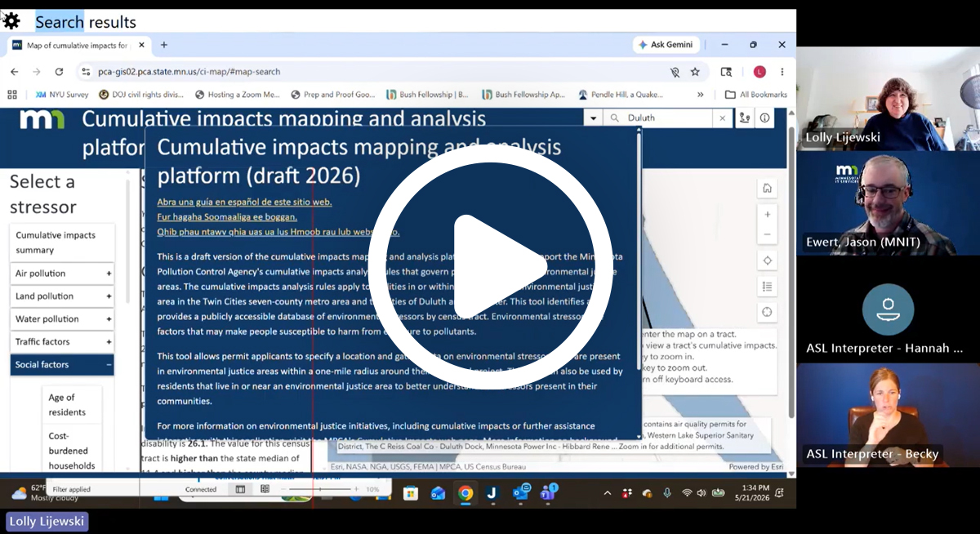Image resolution: width=980 pixels, height=534 pixels.
Task: Collapse the Social factors category
Action: coord(62,365)
